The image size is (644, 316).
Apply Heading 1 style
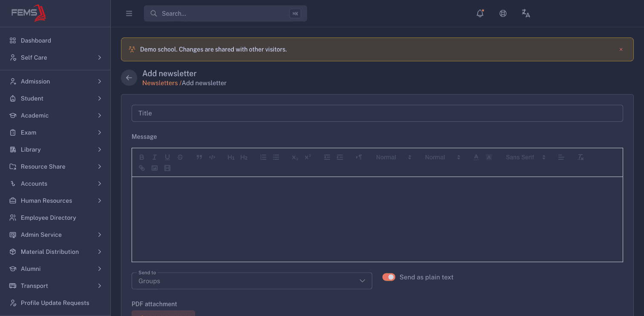231,157
